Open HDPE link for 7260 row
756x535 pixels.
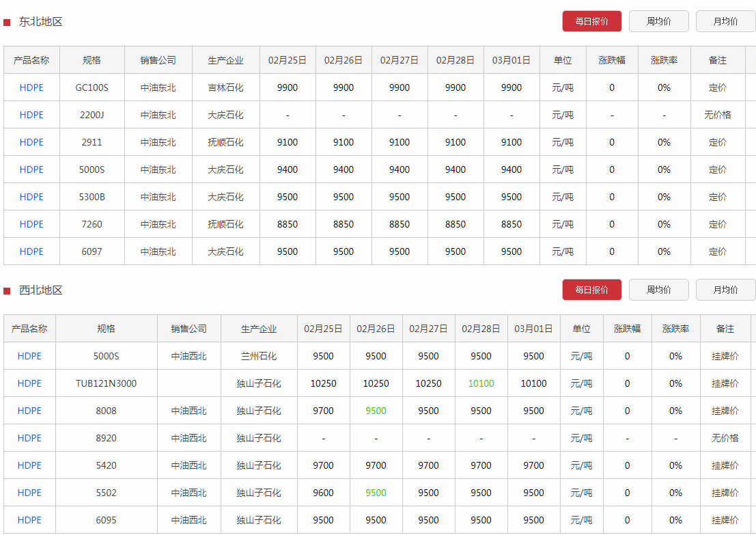pyautogui.click(x=31, y=224)
